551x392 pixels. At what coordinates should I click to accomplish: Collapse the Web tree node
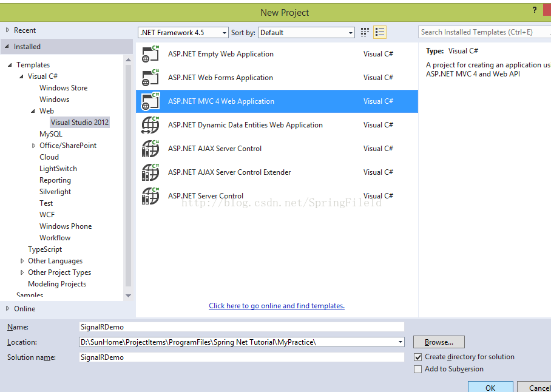[33, 111]
